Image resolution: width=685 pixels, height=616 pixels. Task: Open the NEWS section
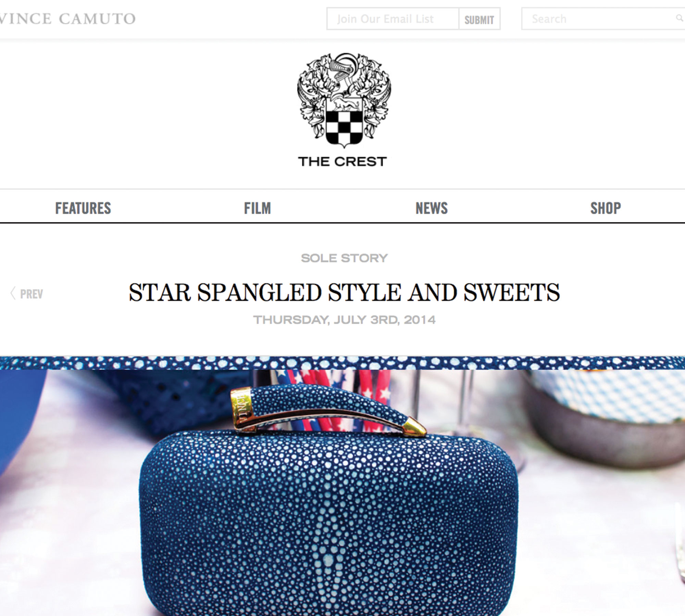pos(432,208)
